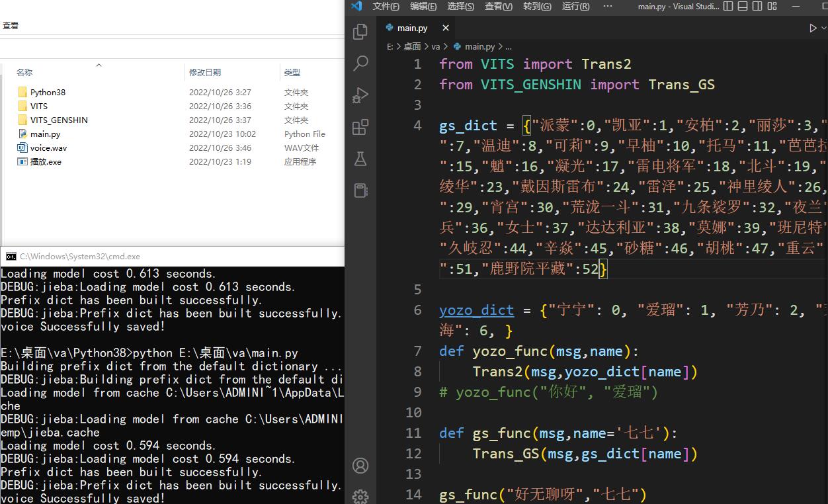Open the overflow menu ellipsis in menu bar
828x504 pixels.
click(607, 6)
